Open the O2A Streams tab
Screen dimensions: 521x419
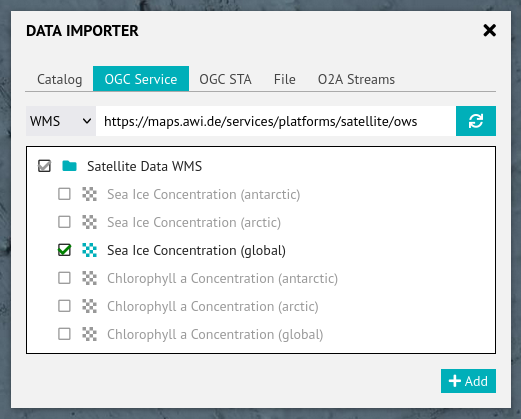tap(356, 79)
